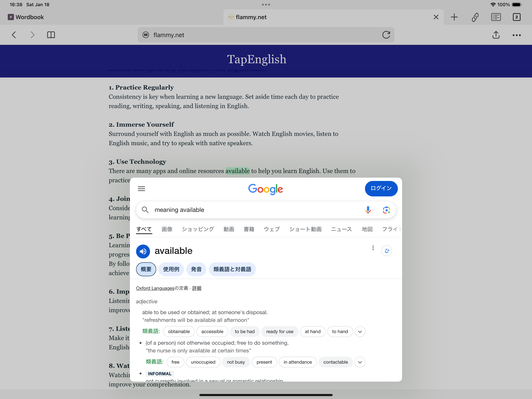This screenshot has height=399, width=532.
Task: Open a new tab with plus icon
Action: pos(454,17)
